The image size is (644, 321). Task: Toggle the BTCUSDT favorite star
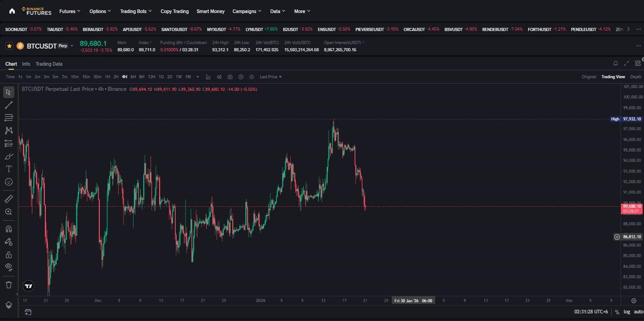[x=9, y=46]
